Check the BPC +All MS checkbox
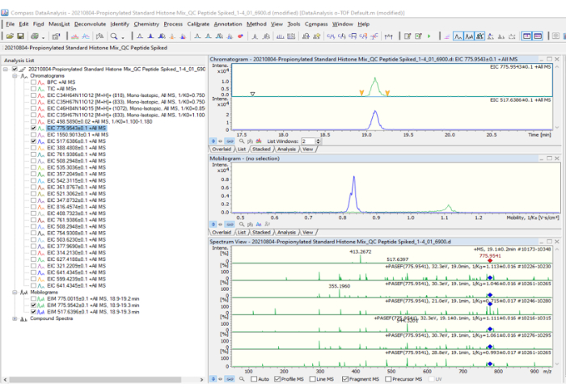Image resolution: width=566 pixels, height=392 pixels. tap(34, 82)
